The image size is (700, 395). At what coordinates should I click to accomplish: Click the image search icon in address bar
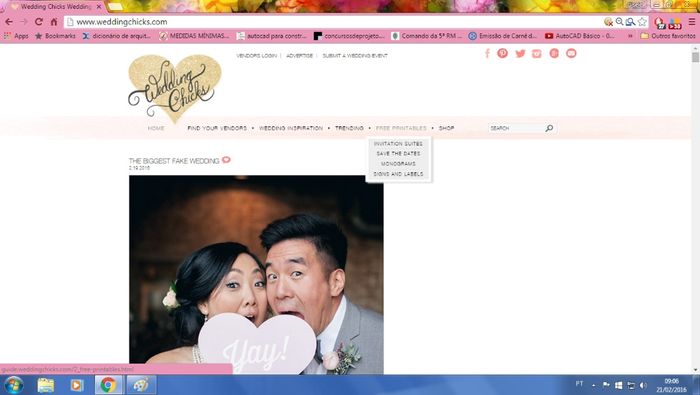coord(630,21)
